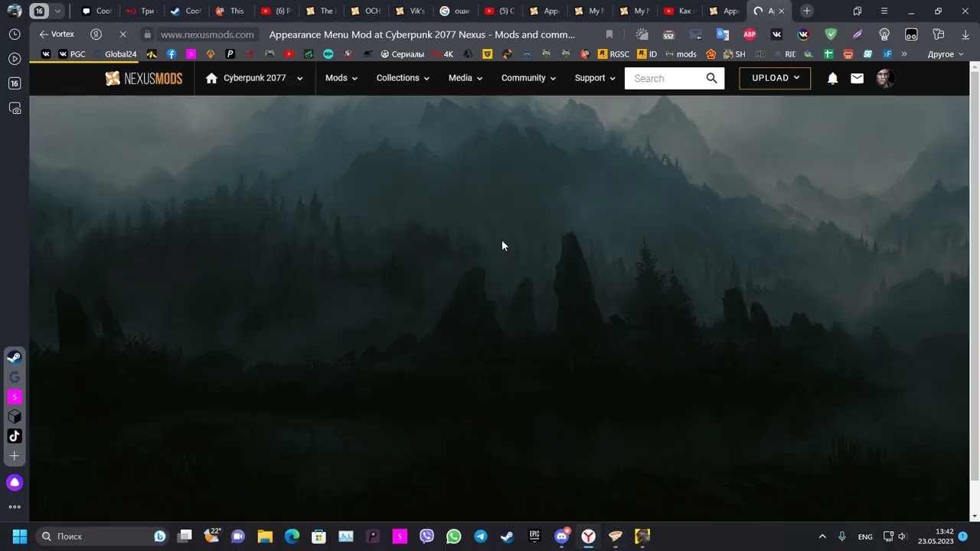Open the mods bookmark
The image size is (980, 551).
point(681,54)
